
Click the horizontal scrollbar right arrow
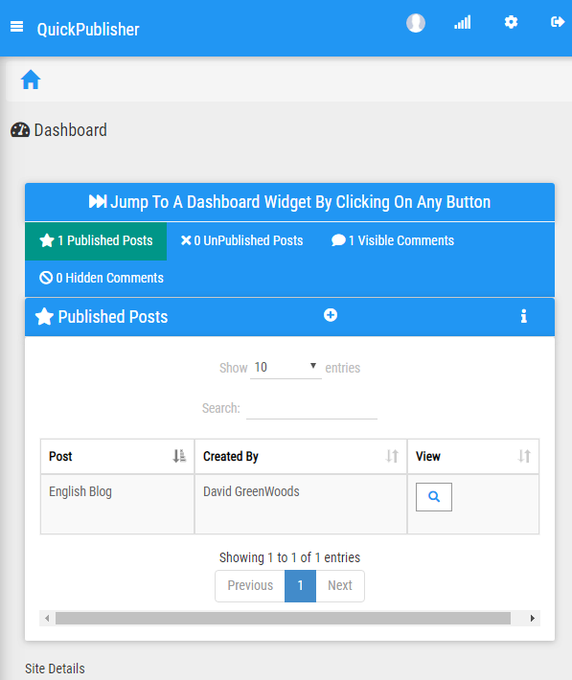(x=533, y=618)
